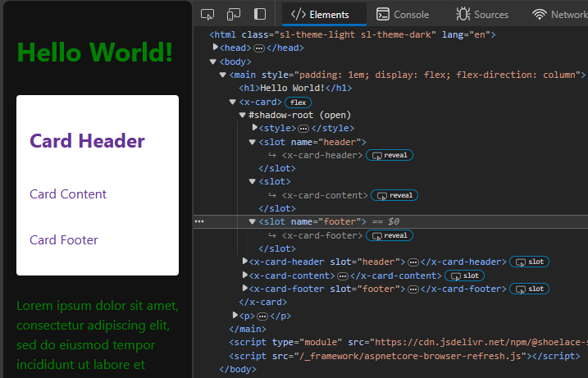Select the closing </main> tag
This screenshot has height=378, width=588.
coord(248,330)
